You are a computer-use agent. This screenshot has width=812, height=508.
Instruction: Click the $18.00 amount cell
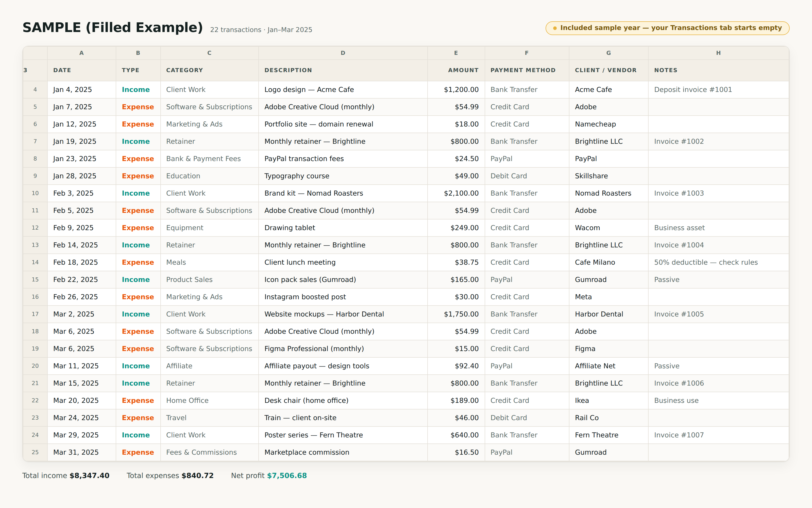coord(456,124)
